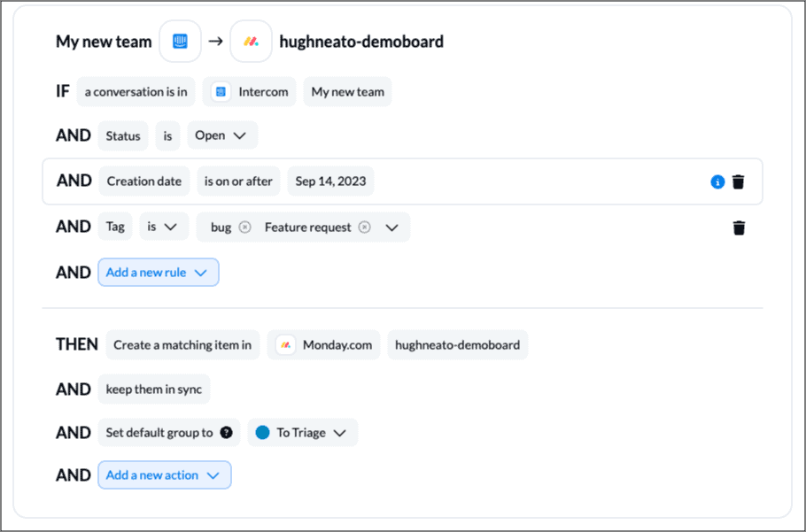The width and height of the screenshot is (806, 532).
Task: Open the Status Open dropdown
Action: point(222,135)
